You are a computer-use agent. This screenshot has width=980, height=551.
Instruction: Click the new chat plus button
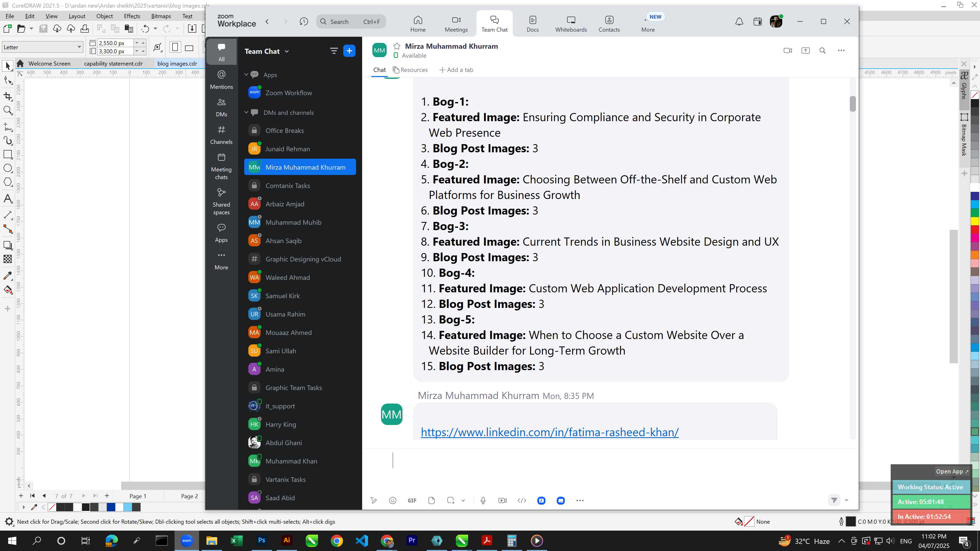[x=349, y=51]
